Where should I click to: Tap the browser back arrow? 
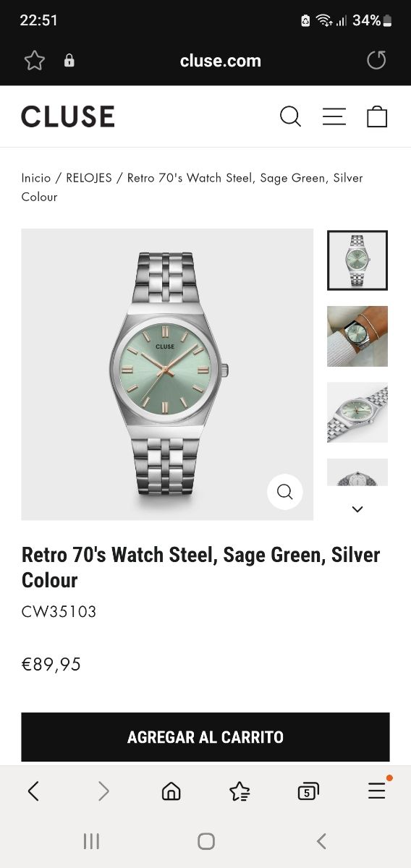click(x=33, y=791)
